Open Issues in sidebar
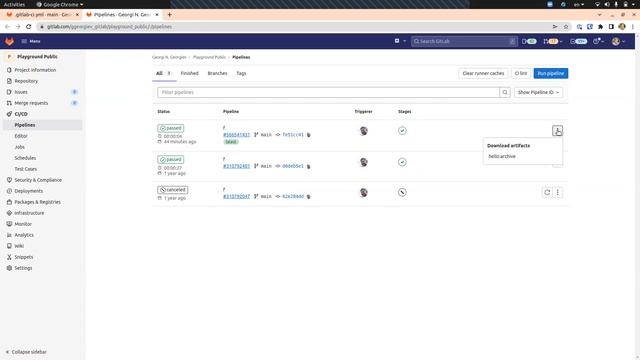 click(21, 92)
